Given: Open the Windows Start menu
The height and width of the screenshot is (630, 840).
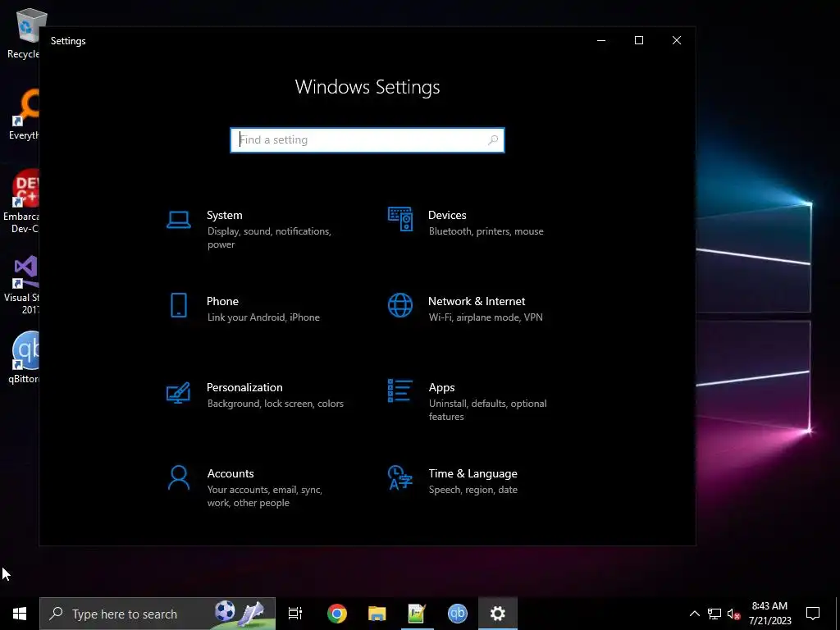Looking at the screenshot, I should 20,614.
